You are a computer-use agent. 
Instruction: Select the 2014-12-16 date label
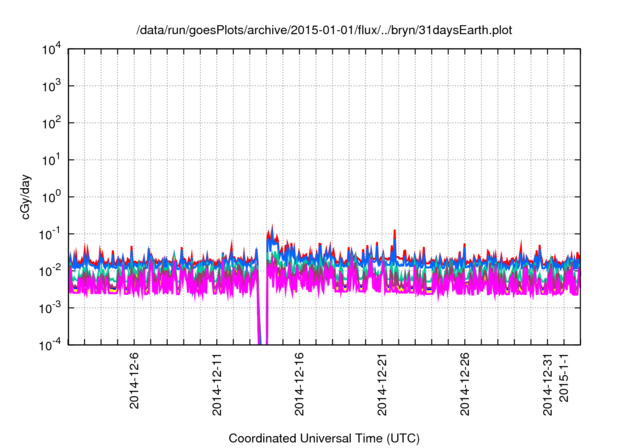tap(300, 381)
